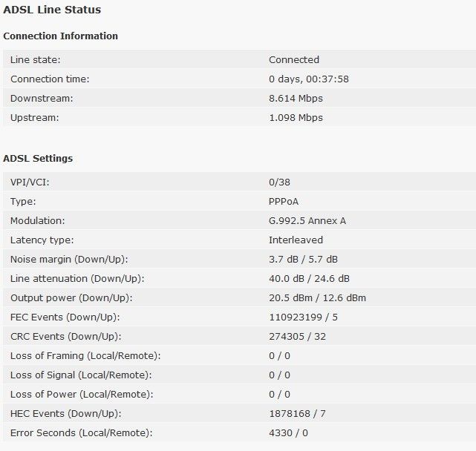Click the Noise margin (Down/Up) label
Image resolution: width=476 pixels, height=451 pixels.
(x=69, y=260)
